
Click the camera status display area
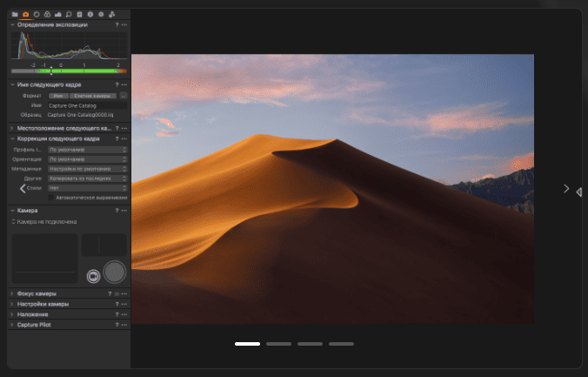[44, 259]
